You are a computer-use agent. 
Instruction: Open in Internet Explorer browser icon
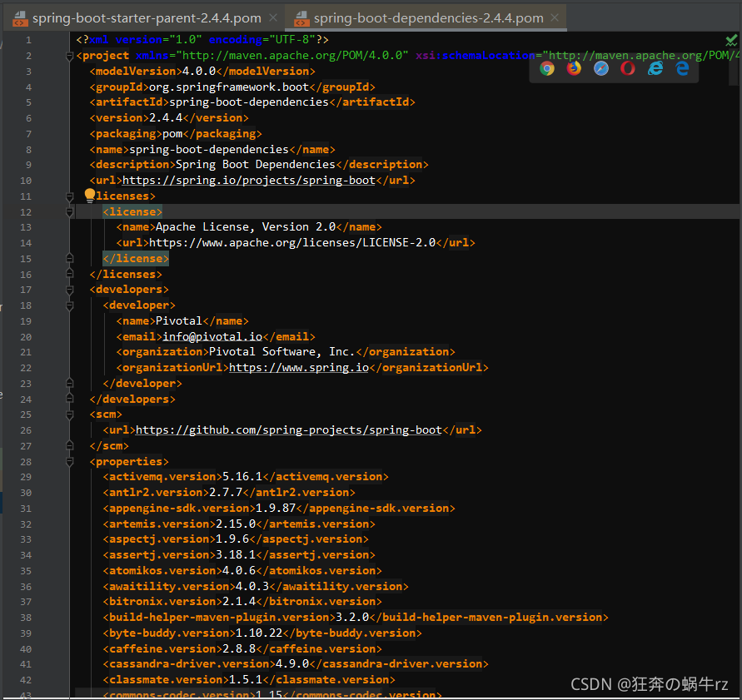tap(655, 68)
